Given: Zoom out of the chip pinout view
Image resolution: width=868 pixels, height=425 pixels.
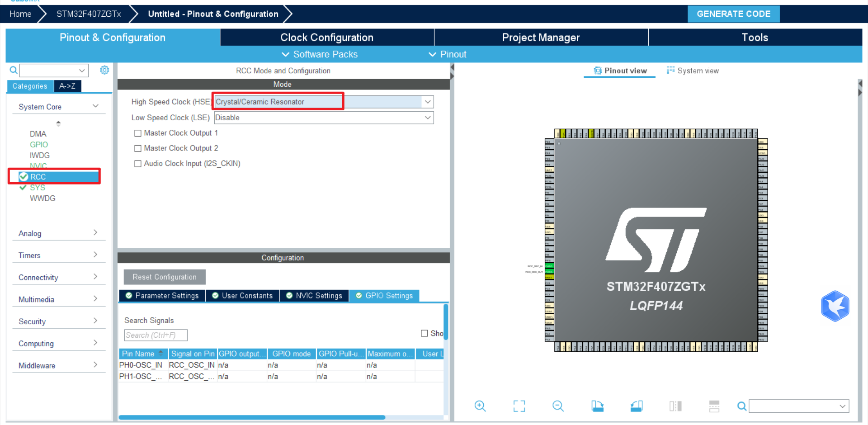Looking at the screenshot, I should click(558, 406).
